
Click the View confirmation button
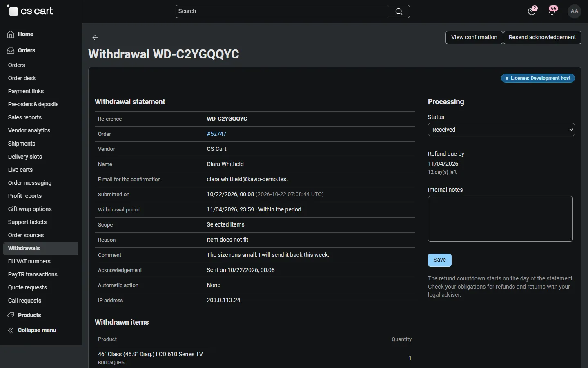(474, 38)
